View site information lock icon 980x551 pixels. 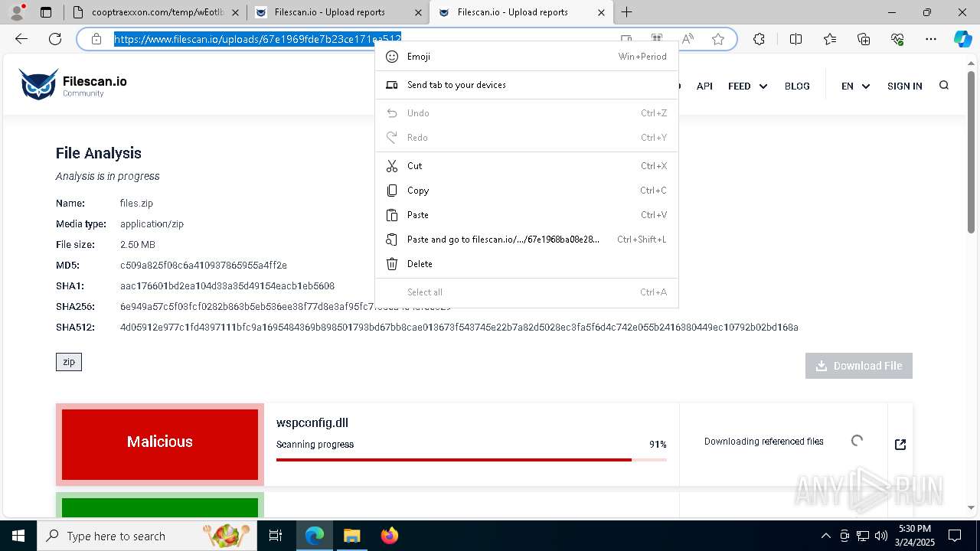[96, 39]
